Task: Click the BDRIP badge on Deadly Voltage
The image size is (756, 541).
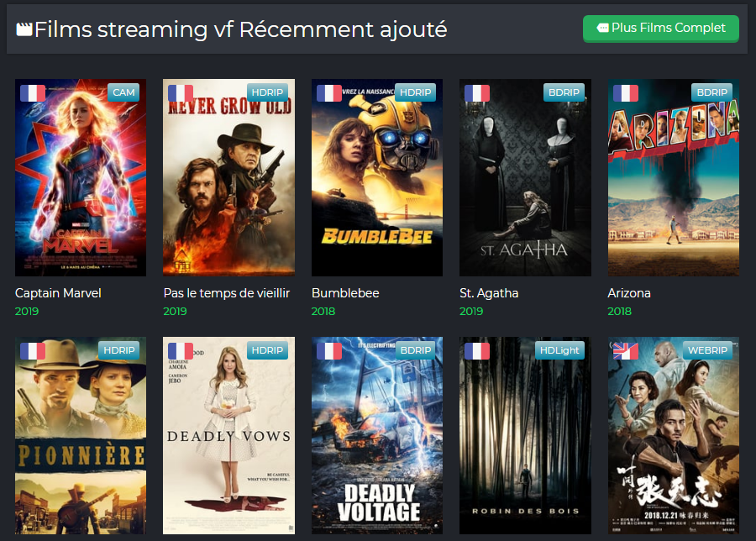Action: [415, 350]
